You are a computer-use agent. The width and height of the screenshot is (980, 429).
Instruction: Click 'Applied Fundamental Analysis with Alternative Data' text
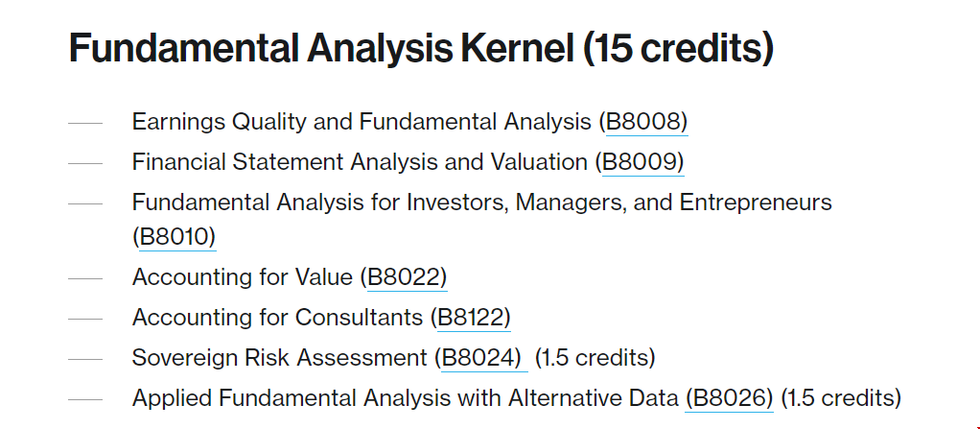click(x=406, y=397)
